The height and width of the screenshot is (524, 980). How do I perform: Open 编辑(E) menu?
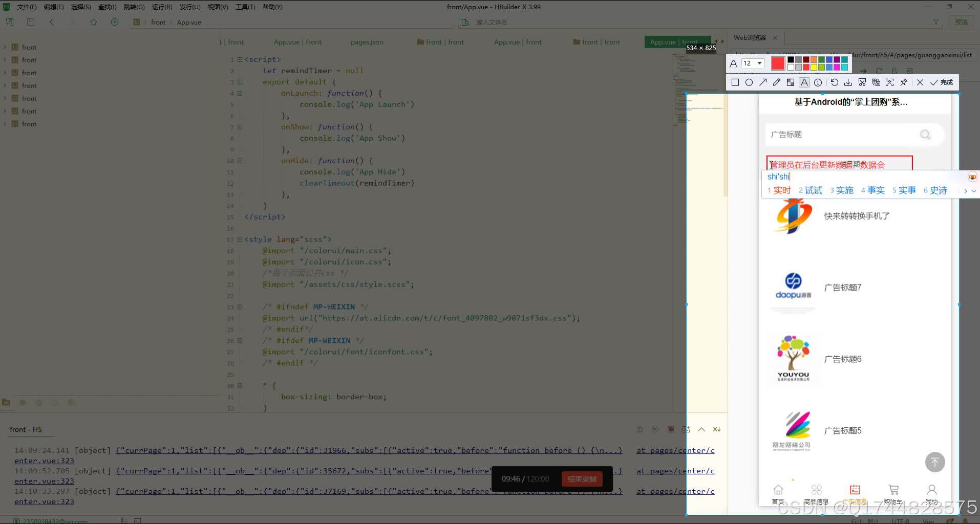(x=54, y=7)
